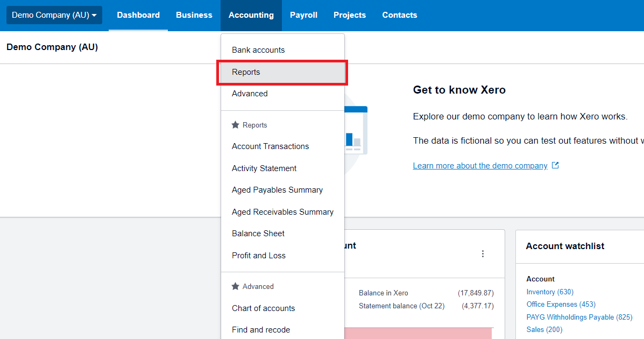Click the Demo Company (AU) page title

pyautogui.click(x=52, y=47)
